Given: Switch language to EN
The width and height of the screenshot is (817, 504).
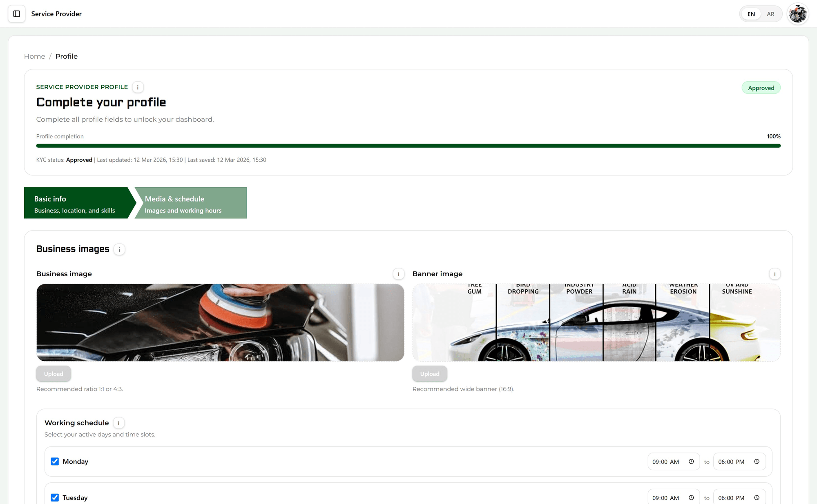Looking at the screenshot, I should (751, 14).
